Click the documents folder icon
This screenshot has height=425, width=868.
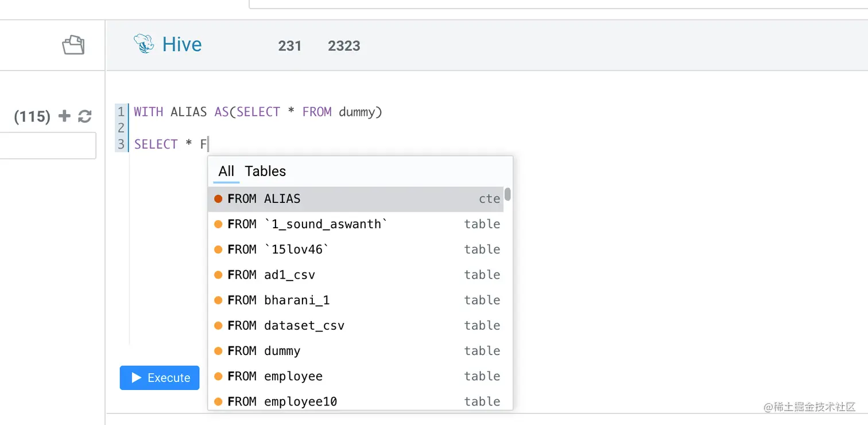(x=73, y=45)
